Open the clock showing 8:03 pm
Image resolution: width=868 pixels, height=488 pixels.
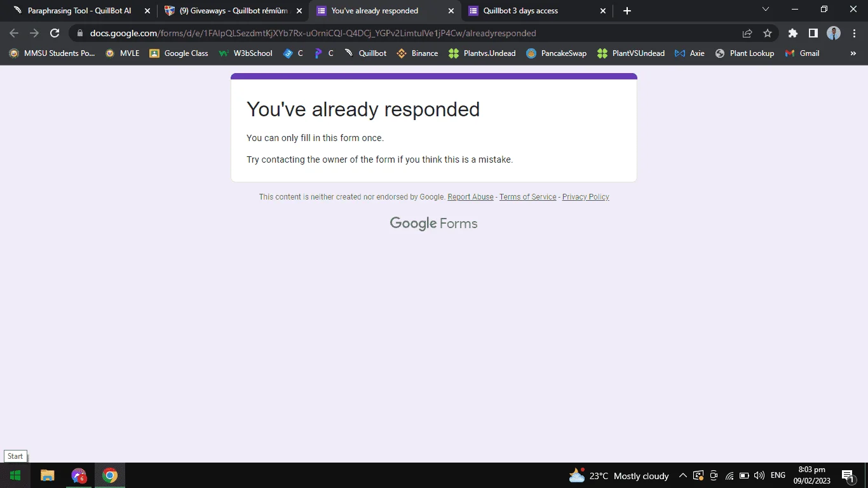click(x=811, y=475)
